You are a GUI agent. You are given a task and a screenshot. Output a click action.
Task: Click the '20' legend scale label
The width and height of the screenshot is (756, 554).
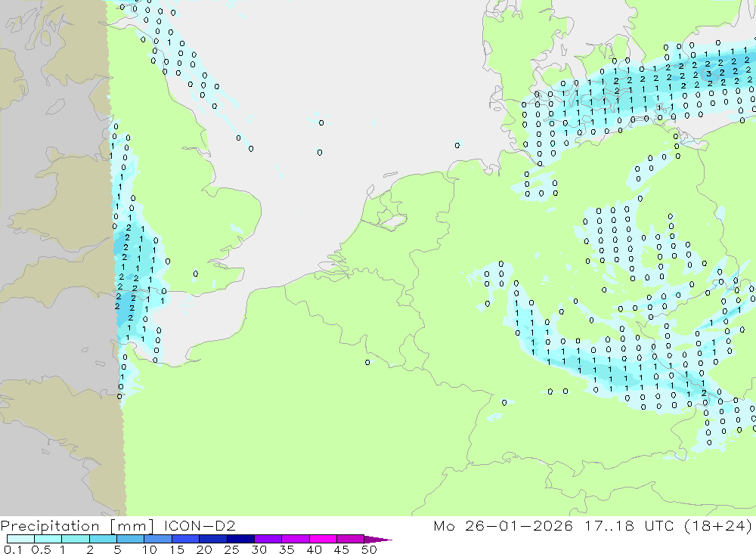pos(204,549)
